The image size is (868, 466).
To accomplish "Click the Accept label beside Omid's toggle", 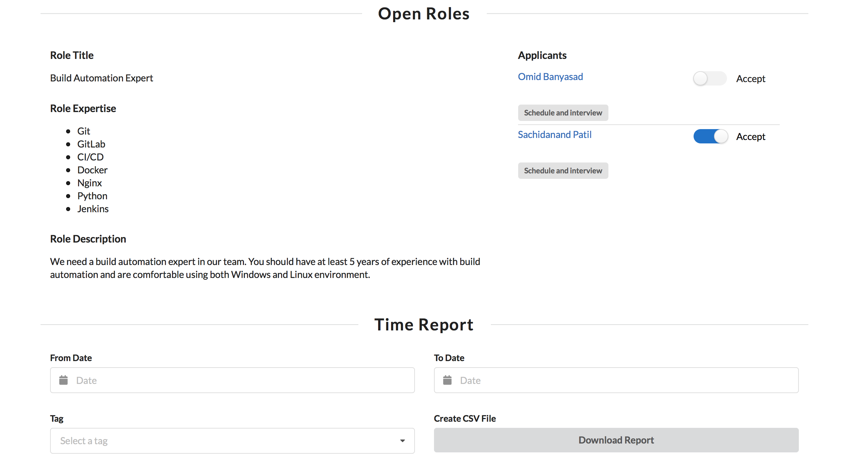I will coord(750,79).
